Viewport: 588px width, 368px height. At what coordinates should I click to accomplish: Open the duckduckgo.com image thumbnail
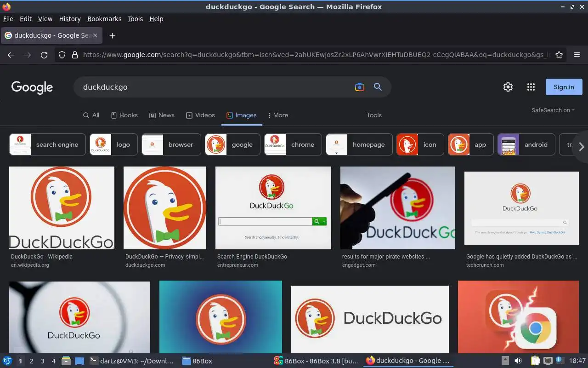pos(165,208)
